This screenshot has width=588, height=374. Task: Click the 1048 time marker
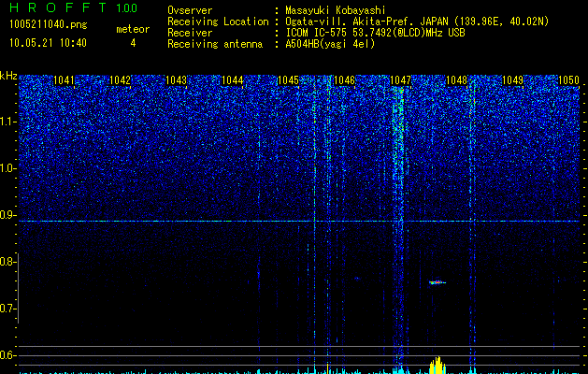(x=456, y=80)
